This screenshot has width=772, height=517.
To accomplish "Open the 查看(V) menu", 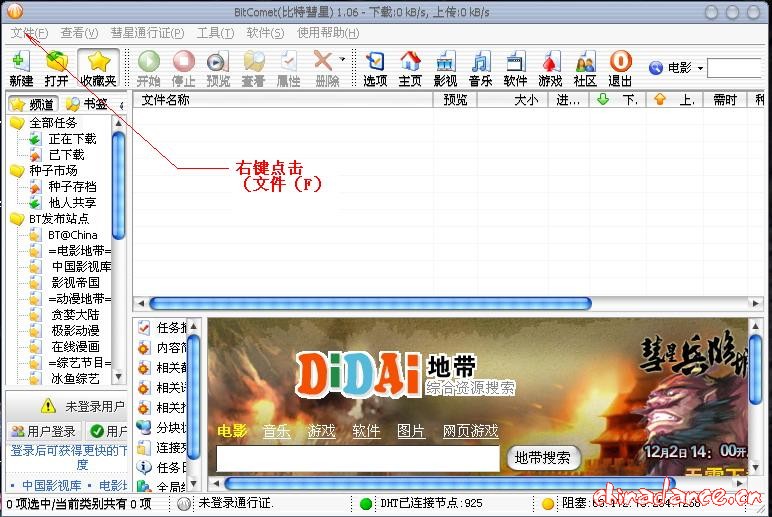I will click(x=79, y=33).
